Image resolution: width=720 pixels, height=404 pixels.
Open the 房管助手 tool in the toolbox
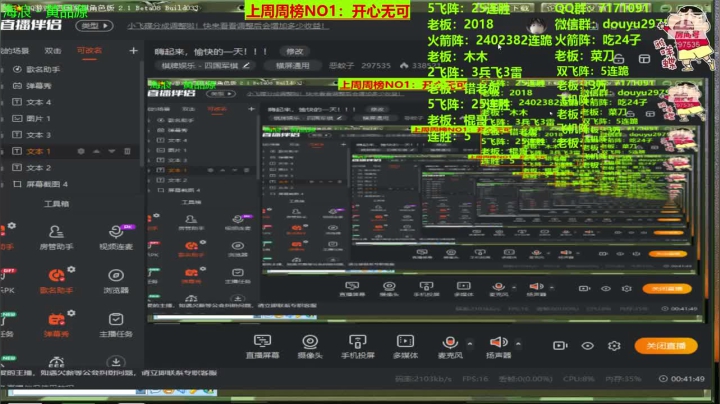(56, 238)
